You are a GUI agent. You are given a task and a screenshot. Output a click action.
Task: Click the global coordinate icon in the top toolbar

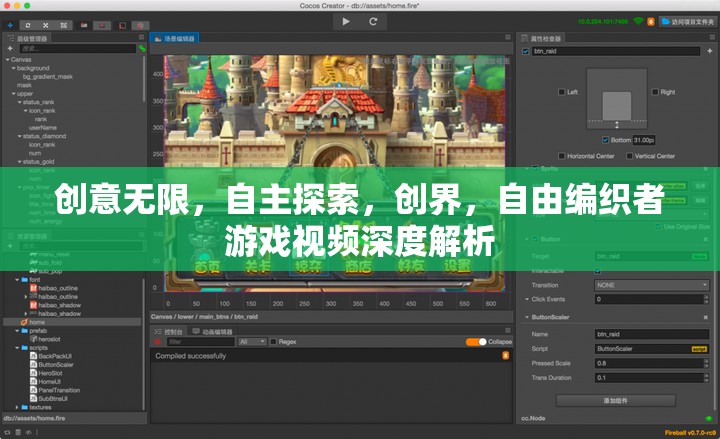[x=141, y=25]
